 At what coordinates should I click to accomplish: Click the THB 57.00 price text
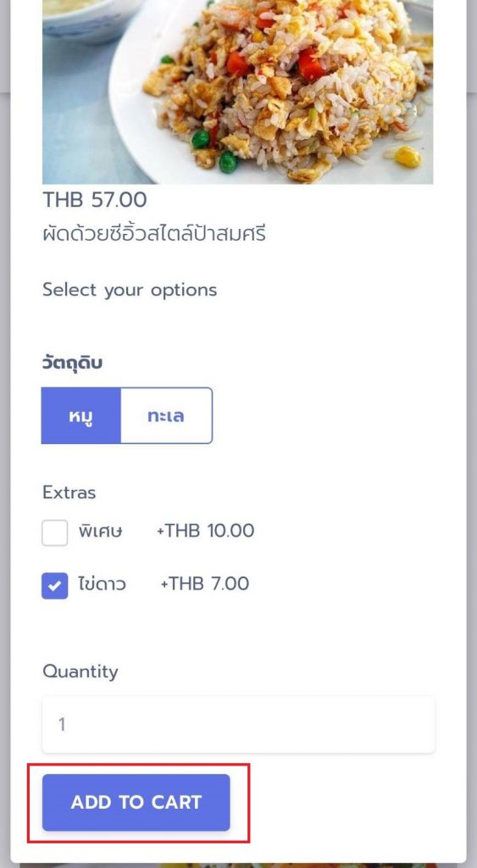coord(95,200)
